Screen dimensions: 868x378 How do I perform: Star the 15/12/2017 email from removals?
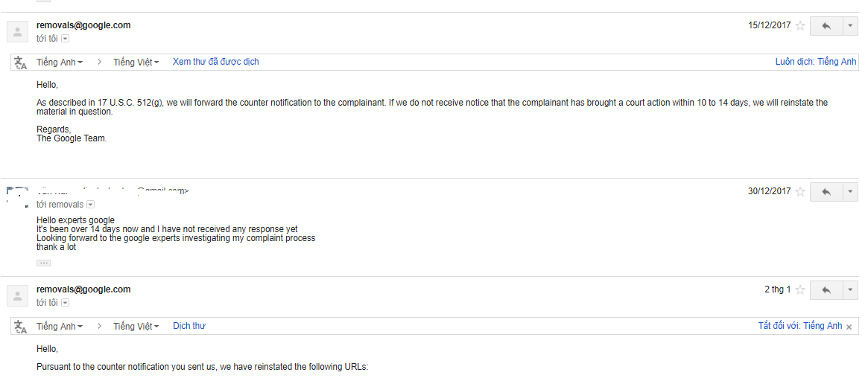coord(800,25)
